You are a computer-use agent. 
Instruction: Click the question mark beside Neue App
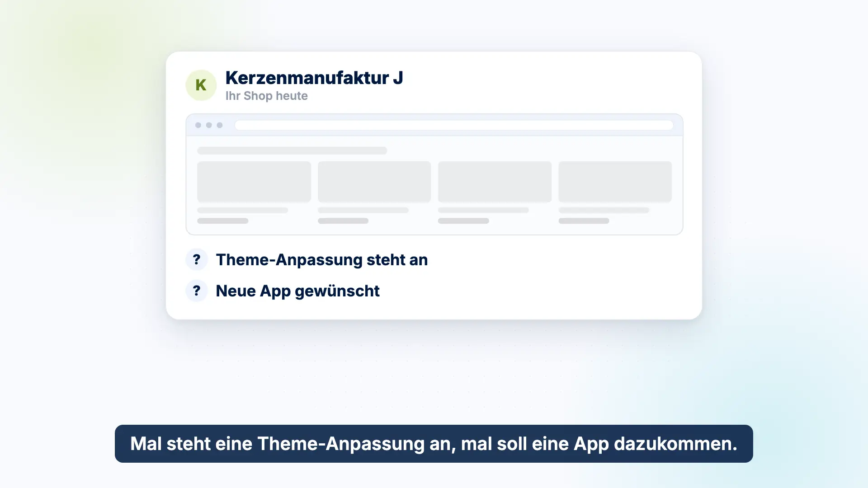pyautogui.click(x=197, y=291)
